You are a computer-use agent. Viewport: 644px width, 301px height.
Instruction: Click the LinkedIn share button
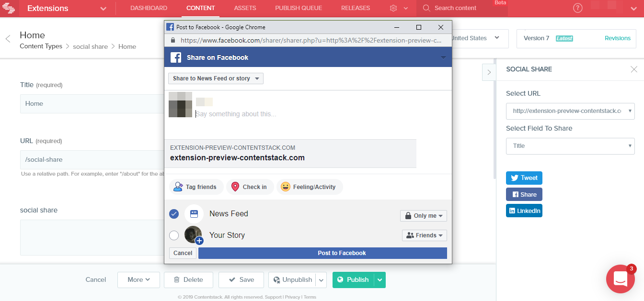tap(524, 211)
